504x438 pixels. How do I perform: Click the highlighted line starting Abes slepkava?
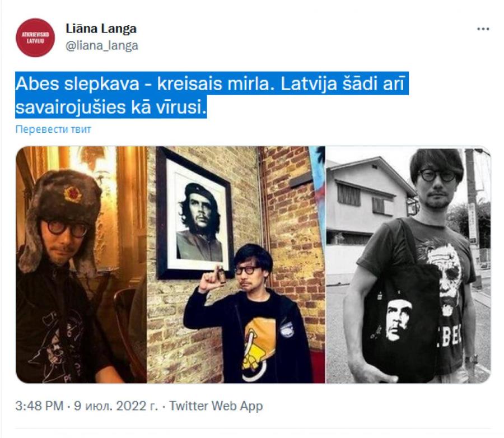[x=212, y=83]
